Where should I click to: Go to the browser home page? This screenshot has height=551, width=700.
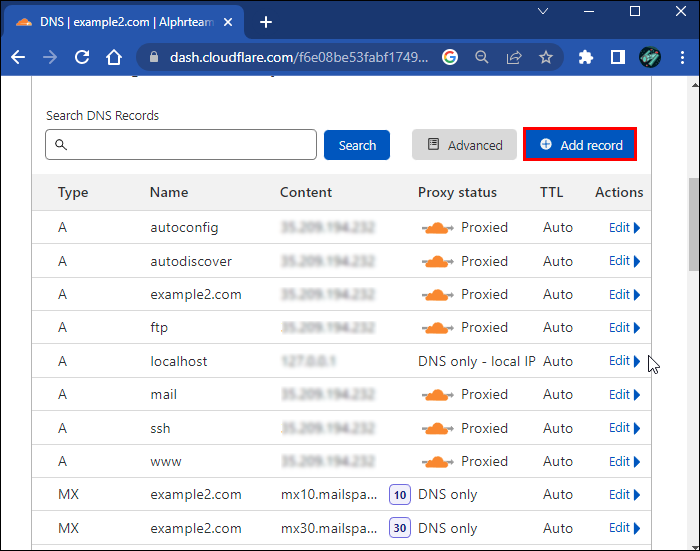[114, 57]
